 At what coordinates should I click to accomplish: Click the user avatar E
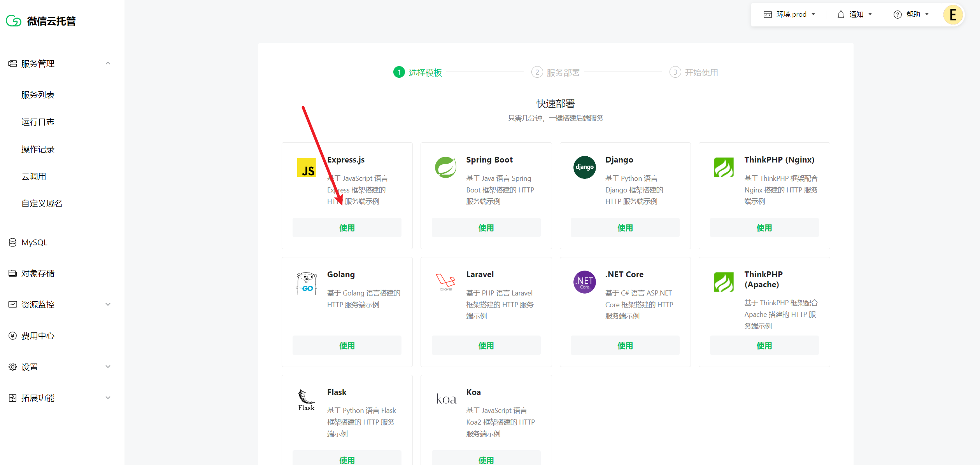click(x=953, y=15)
